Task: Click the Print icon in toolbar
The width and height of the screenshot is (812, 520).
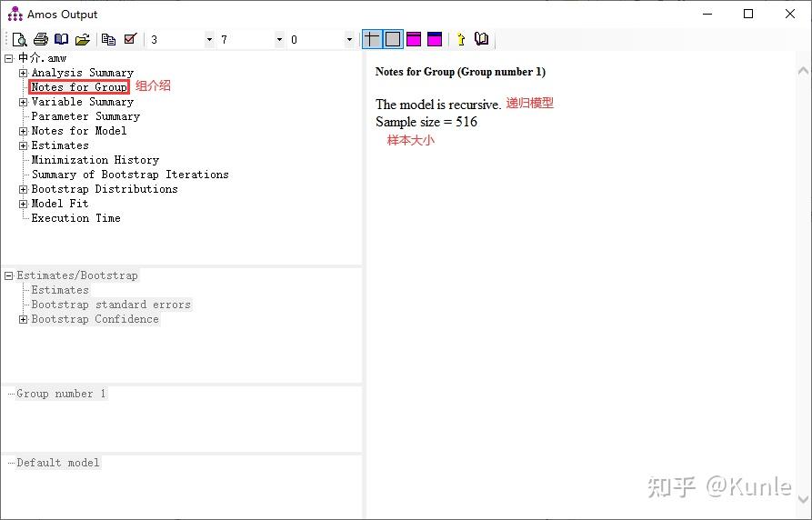Action: 40,39
